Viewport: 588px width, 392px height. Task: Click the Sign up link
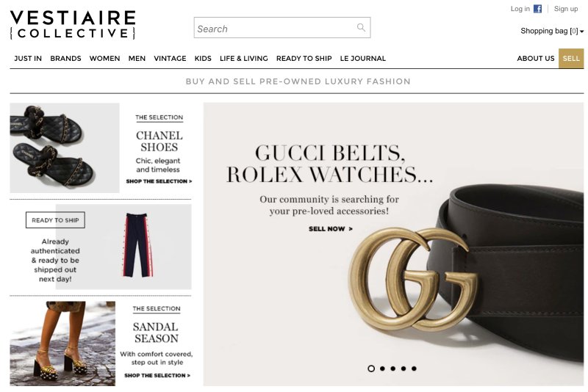coord(566,9)
